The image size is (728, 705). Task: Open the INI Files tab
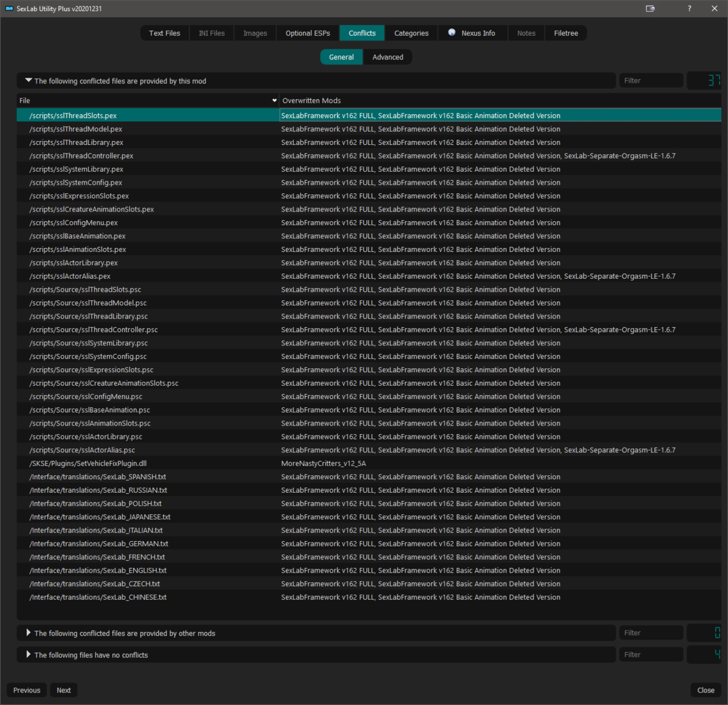212,33
